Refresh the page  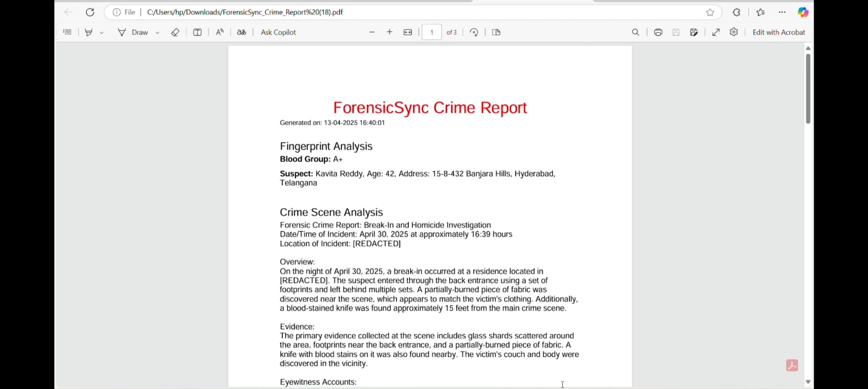click(x=90, y=12)
